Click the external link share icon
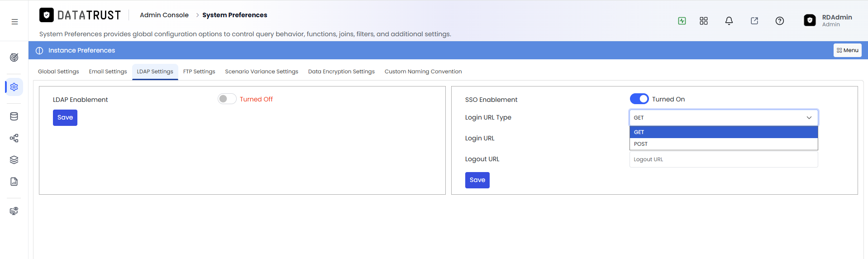The width and height of the screenshot is (868, 259). (x=754, y=21)
